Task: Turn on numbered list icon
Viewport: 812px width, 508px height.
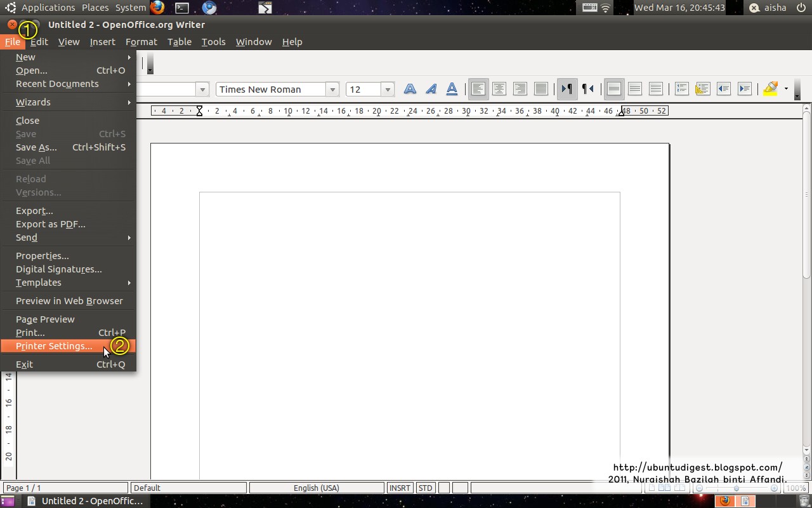Action: 682,90
